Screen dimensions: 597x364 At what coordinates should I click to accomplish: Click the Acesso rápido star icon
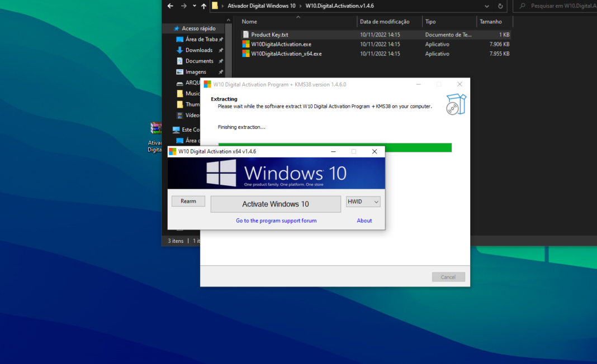176,28
